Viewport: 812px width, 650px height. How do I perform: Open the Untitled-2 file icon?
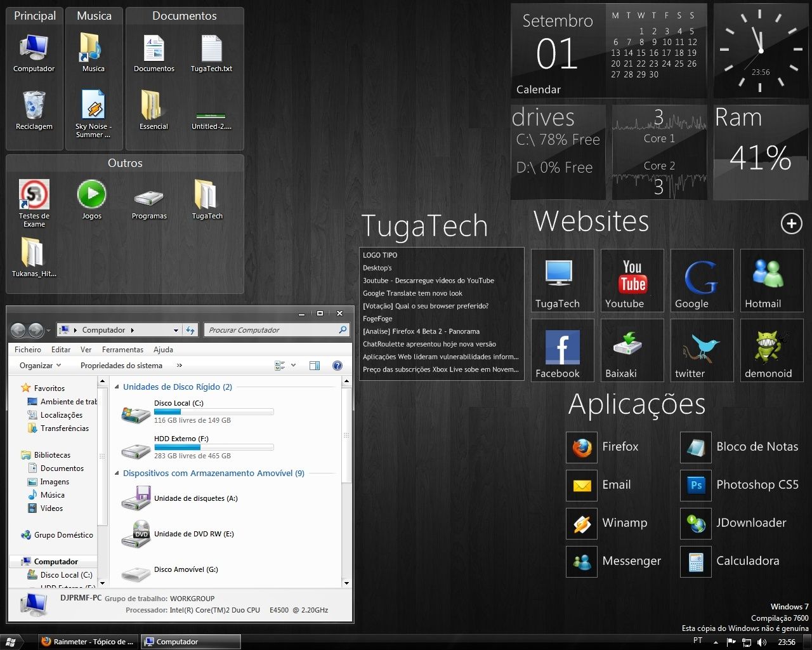coord(211,119)
